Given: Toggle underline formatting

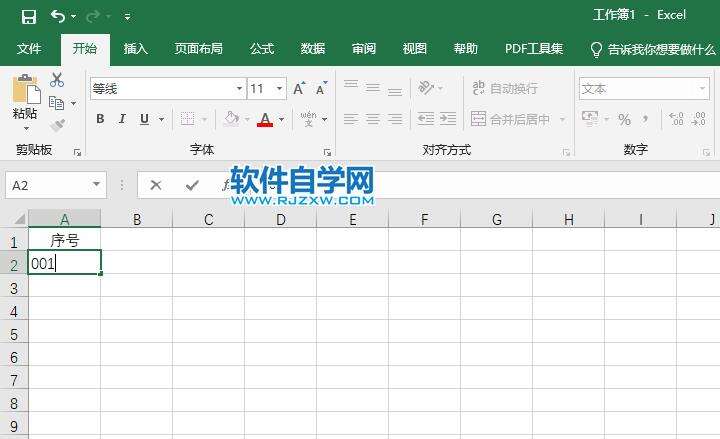Looking at the screenshot, I should (x=145, y=119).
